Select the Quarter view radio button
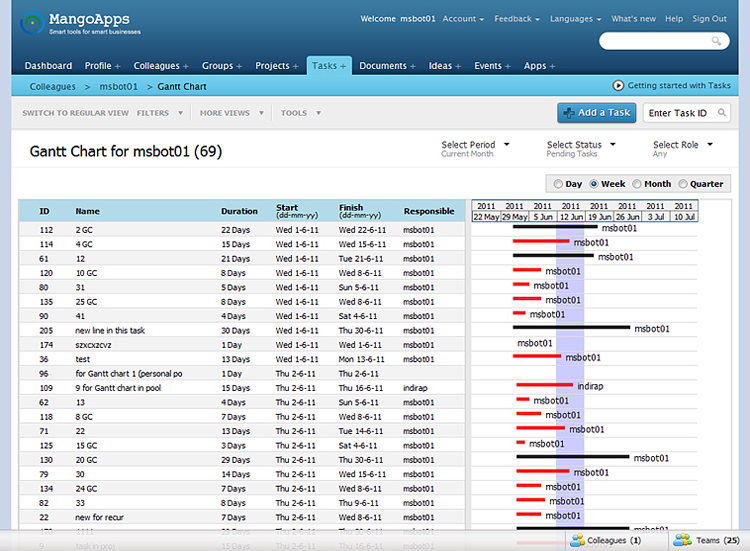The height and width of the screenshot is (551, 750). [x=683, y=184]
